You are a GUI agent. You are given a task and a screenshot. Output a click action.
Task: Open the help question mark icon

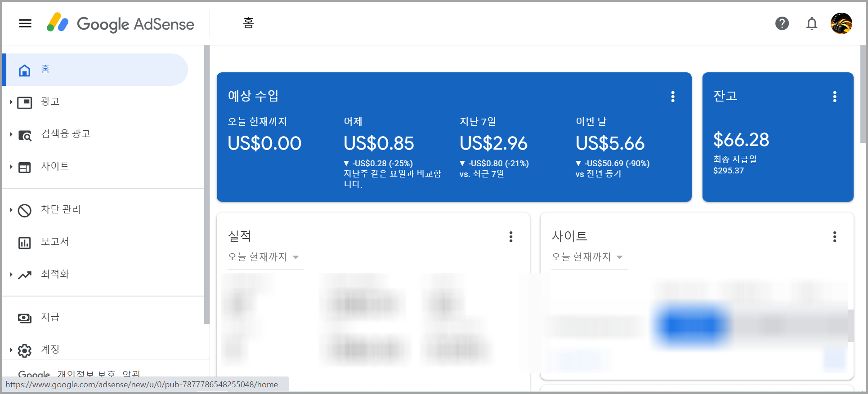click(x=782, y=23)
